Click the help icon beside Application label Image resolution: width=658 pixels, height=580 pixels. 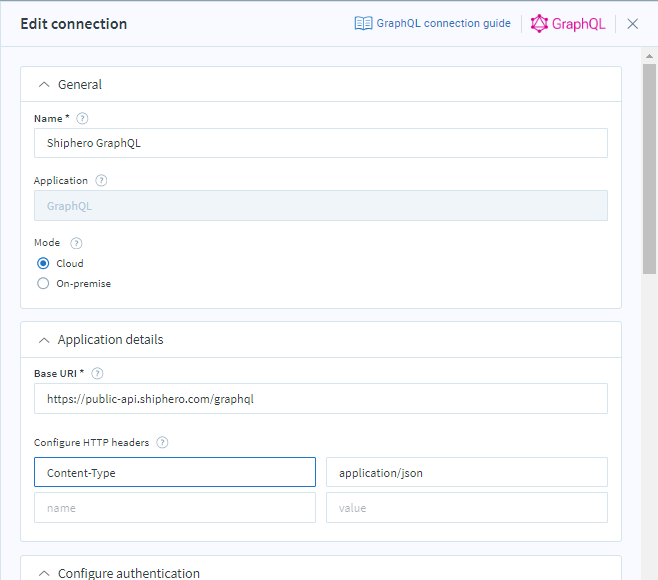(x=101, y=181)
